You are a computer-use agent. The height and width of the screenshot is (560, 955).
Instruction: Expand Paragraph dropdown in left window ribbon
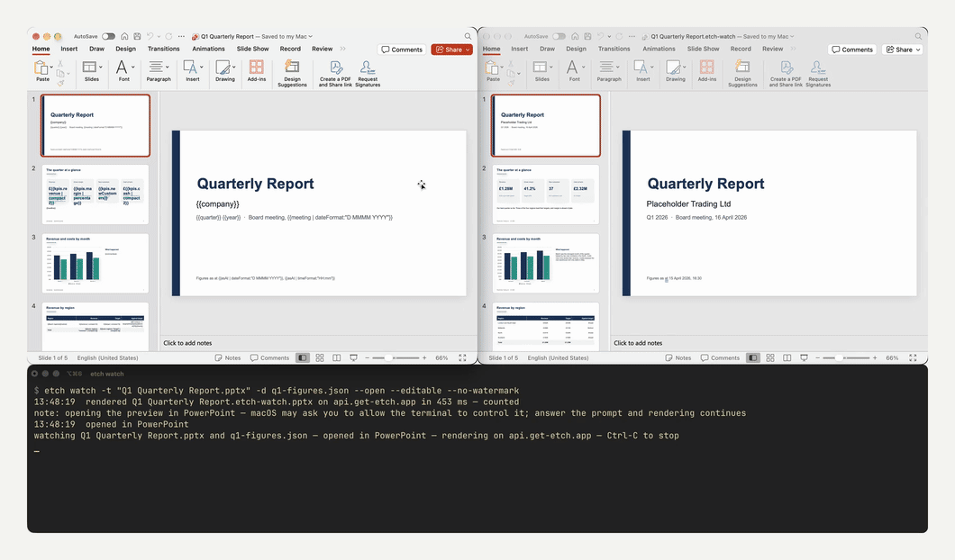[168, 67]
